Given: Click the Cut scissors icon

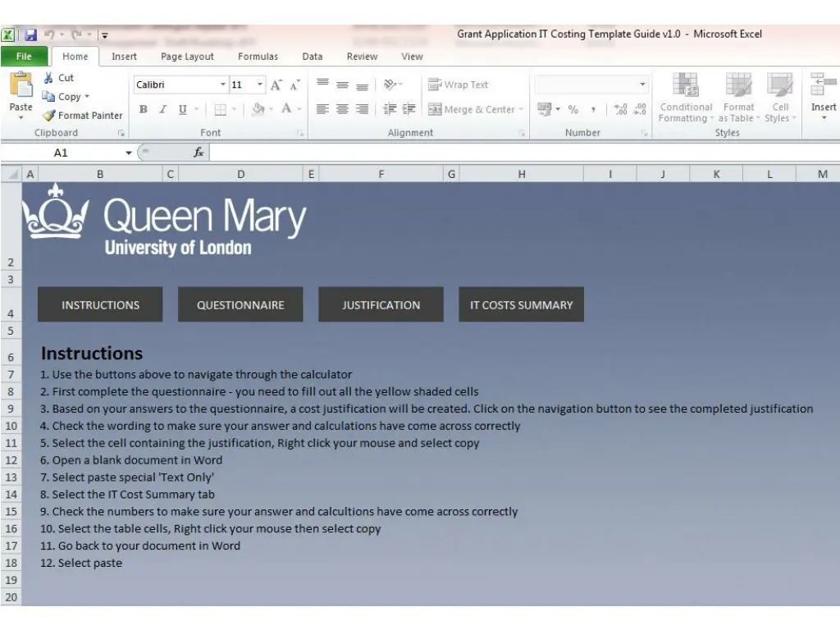Looking at the screenshot, I should [48, 78].
